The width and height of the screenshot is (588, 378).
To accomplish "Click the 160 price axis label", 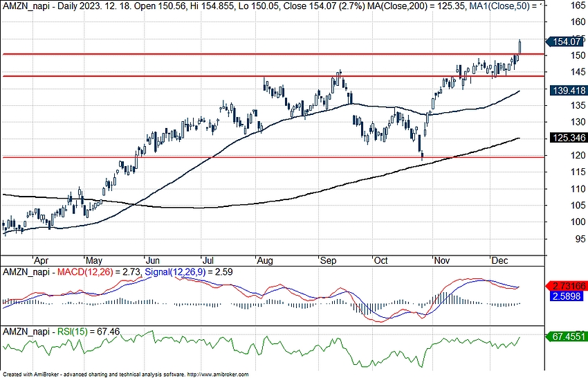I will coord(578,22).
